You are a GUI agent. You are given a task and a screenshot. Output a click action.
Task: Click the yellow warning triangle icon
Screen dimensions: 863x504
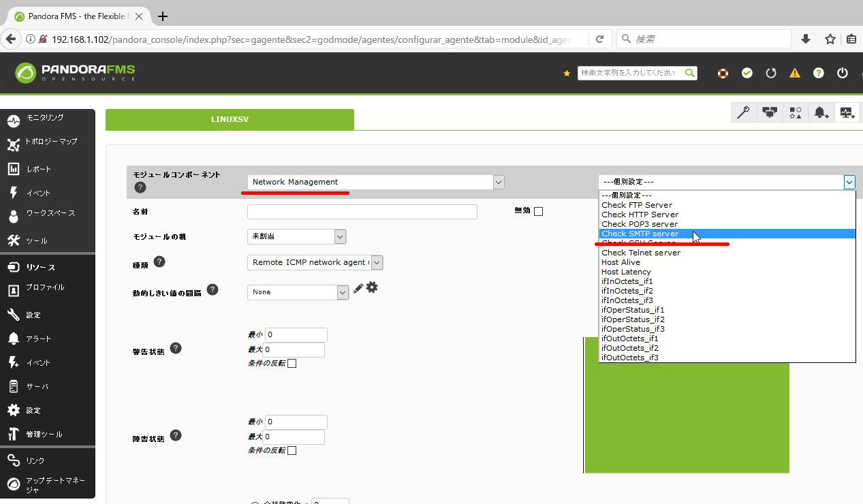pos(795,73)
